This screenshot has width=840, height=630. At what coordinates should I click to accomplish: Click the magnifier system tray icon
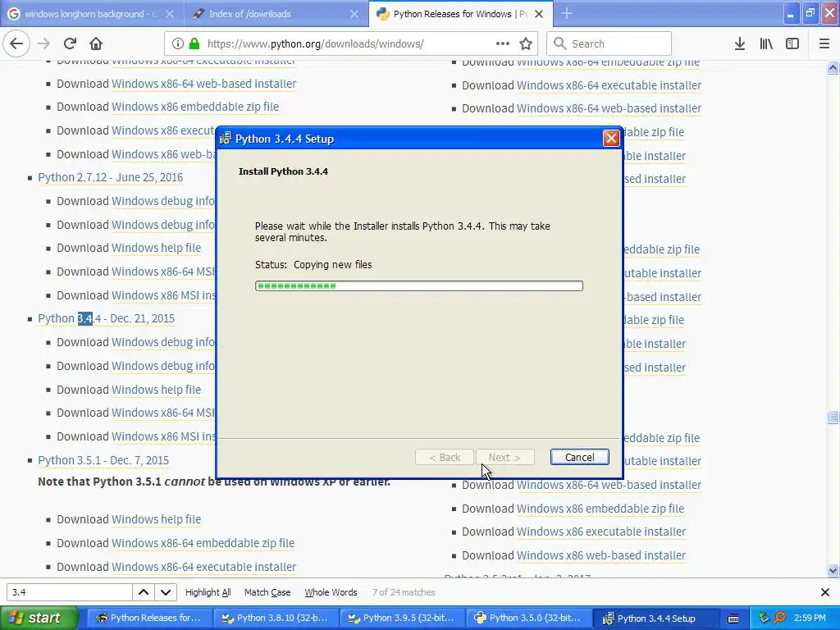[x=780, y=618]
